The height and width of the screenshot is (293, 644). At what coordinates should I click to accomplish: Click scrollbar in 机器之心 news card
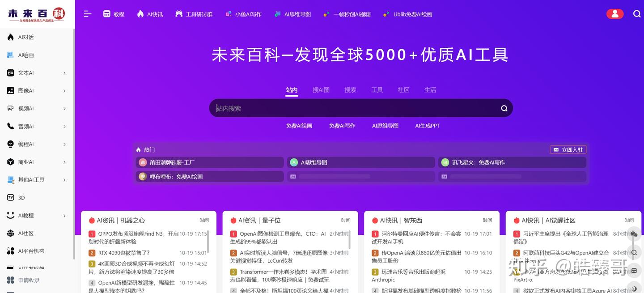tap(208, 242)
